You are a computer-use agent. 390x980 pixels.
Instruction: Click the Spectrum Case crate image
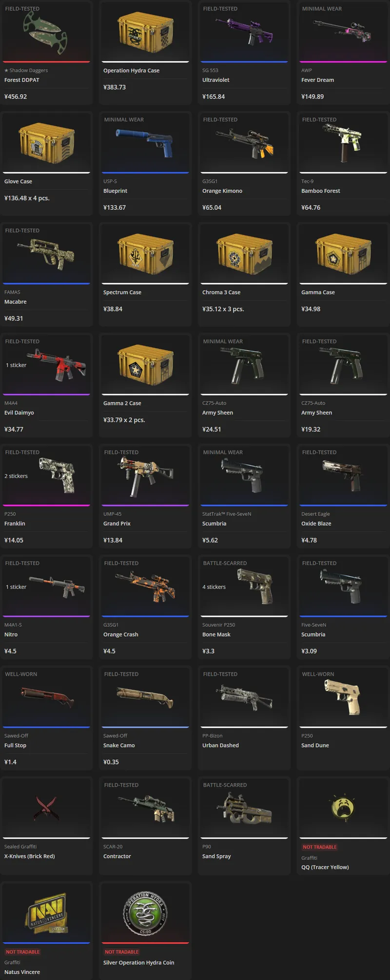click(145, 254)
